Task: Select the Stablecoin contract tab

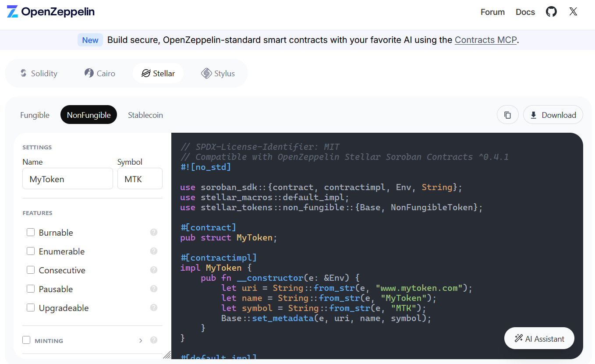Action: (145, 115)
